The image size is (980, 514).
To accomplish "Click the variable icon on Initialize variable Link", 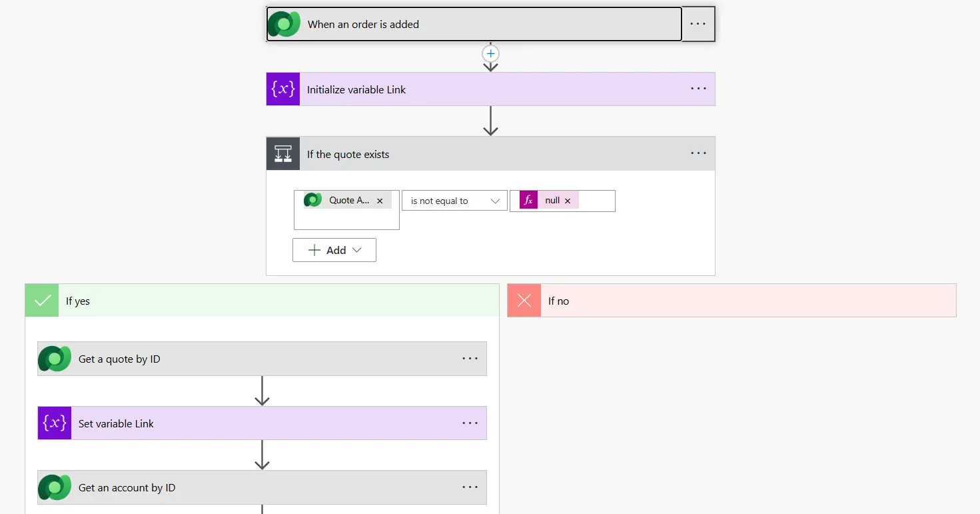I will pyautogui.click(x=283, y=89).
